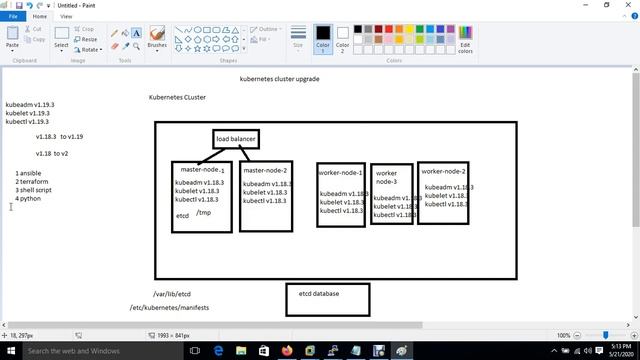Pick the Rounded rectangle shape
Image resolution: width=640 pixels, height=360 pixels.
216,30
